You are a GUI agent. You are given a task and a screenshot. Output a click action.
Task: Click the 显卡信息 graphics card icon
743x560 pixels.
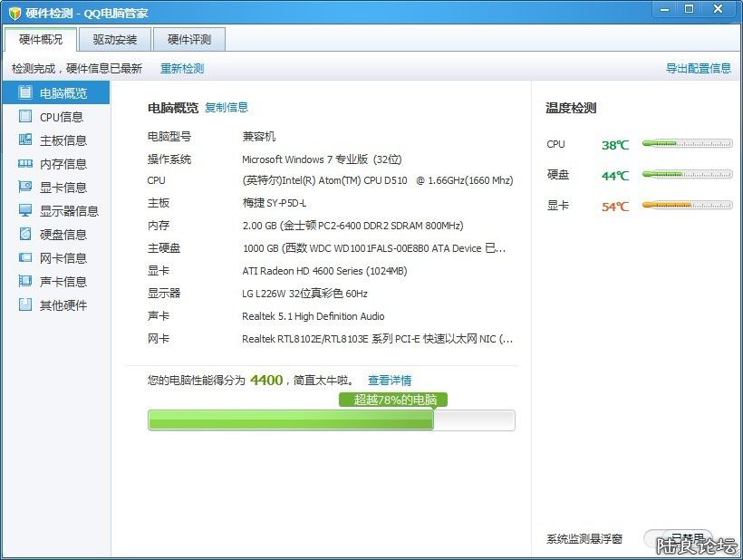point(24,188)
